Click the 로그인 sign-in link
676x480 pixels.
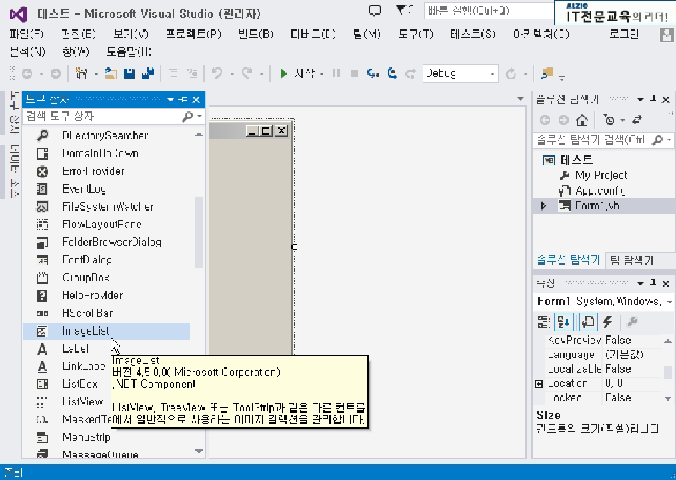(624, 34)
